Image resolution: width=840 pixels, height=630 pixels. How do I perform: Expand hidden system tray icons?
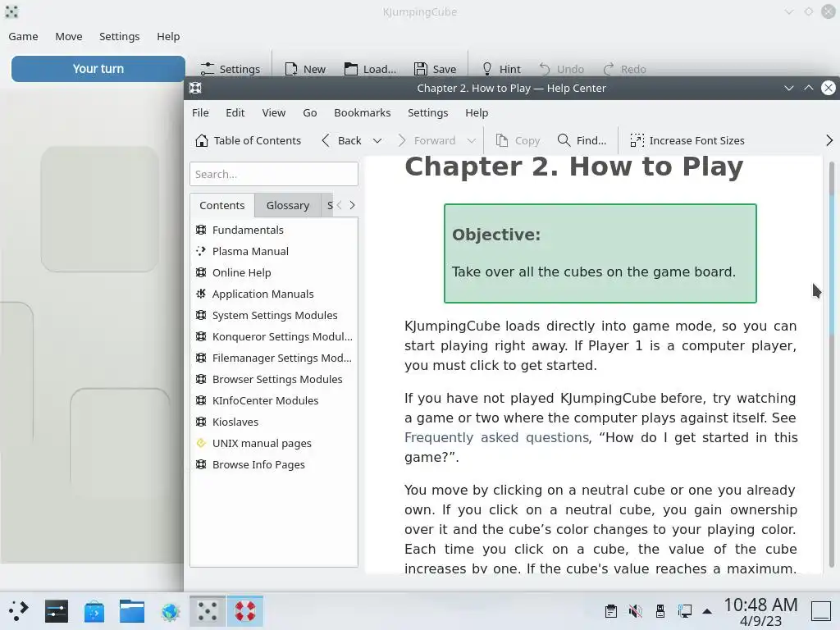coord(707,610)
